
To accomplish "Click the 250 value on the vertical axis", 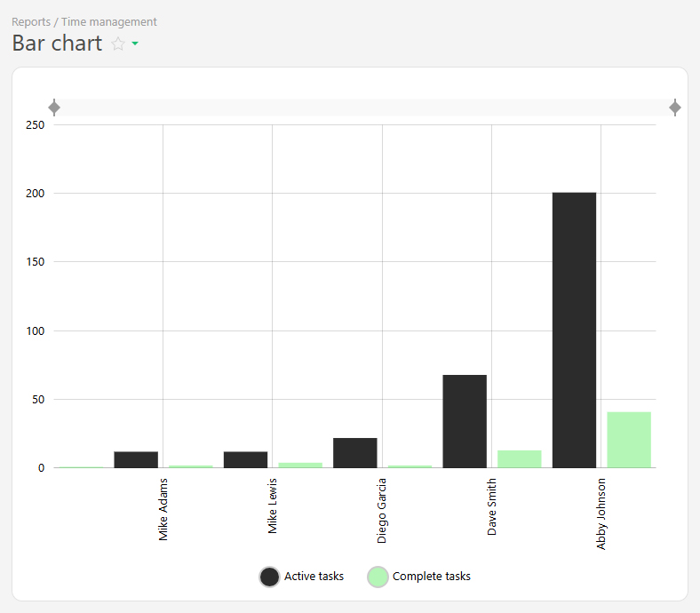I will click(36, 125).
